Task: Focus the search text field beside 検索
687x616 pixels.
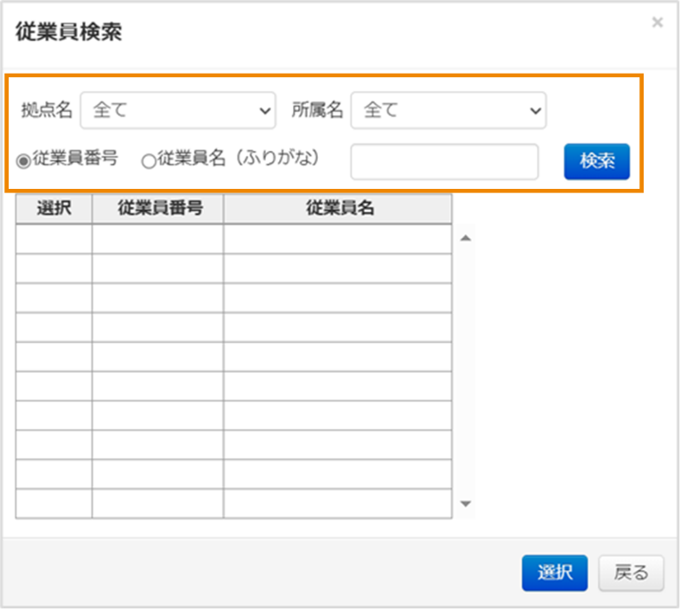Action: [x=444, y=162]
